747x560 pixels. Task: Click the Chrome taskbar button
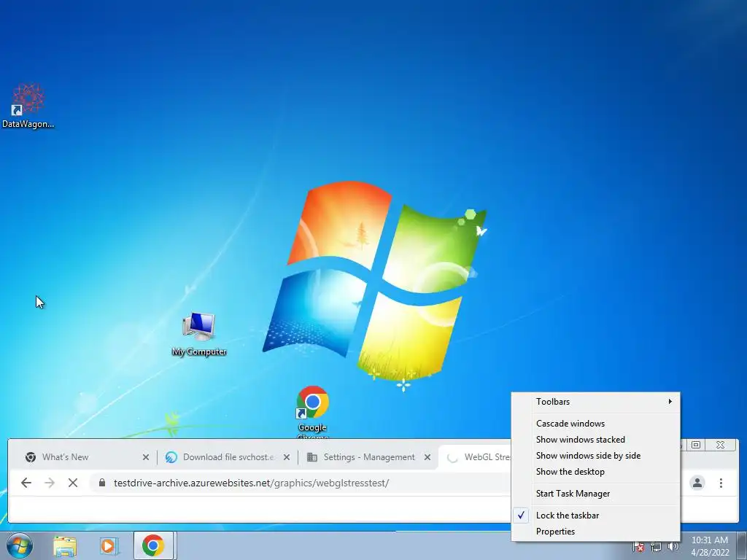(153, 545)
